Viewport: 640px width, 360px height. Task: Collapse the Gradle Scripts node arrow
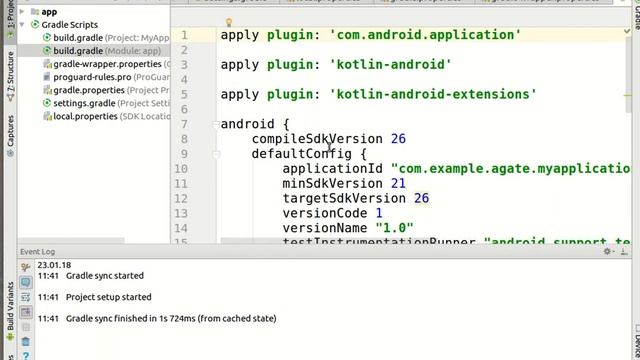22,25
